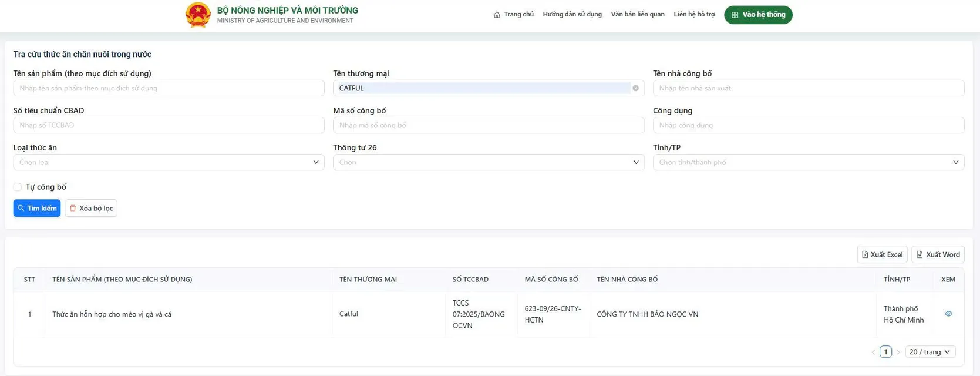Export results with Xuất Word
The width and height of the screenshot is (980, 376).
(x=938, y=254)
